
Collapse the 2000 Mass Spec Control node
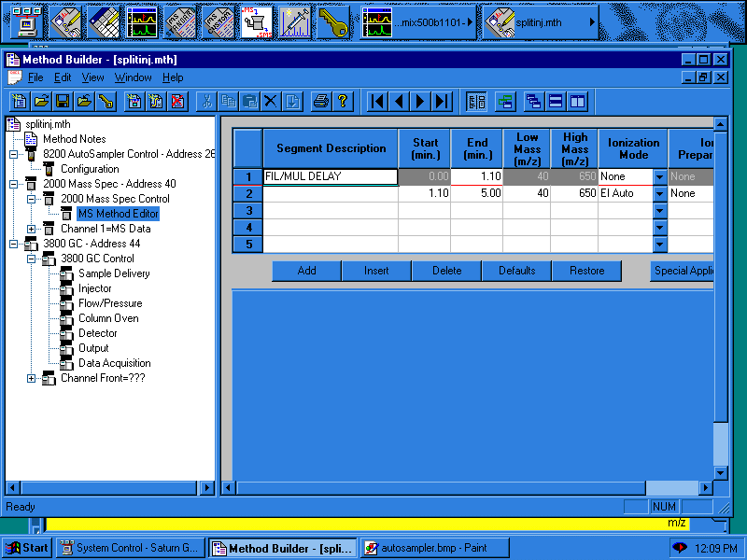click(31, 199)
